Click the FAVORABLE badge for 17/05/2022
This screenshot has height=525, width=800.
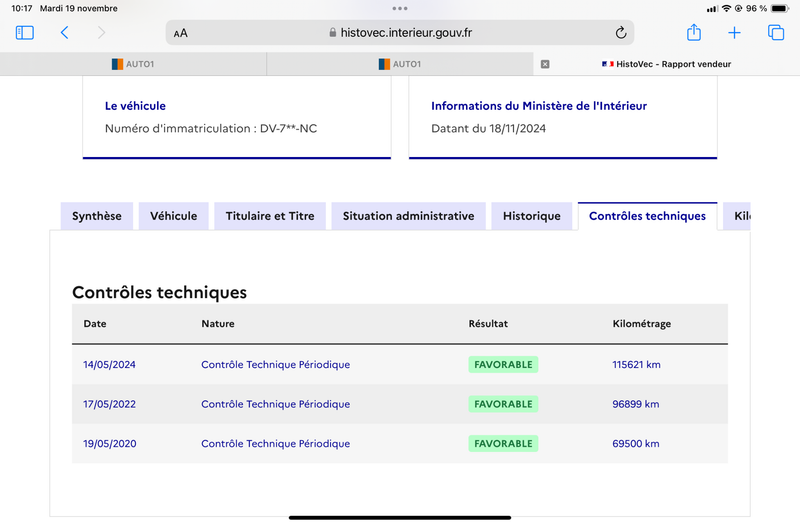(503, 404)
